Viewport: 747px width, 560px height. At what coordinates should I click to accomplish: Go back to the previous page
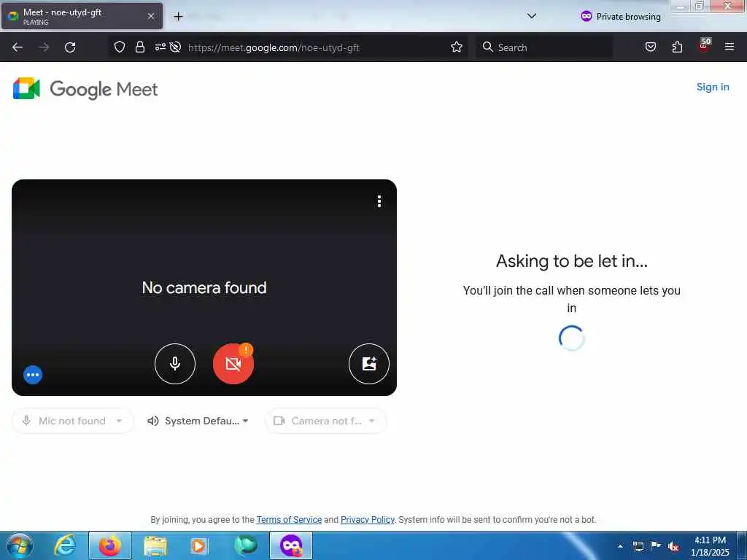pyautogui.click(x=18, y=47)
